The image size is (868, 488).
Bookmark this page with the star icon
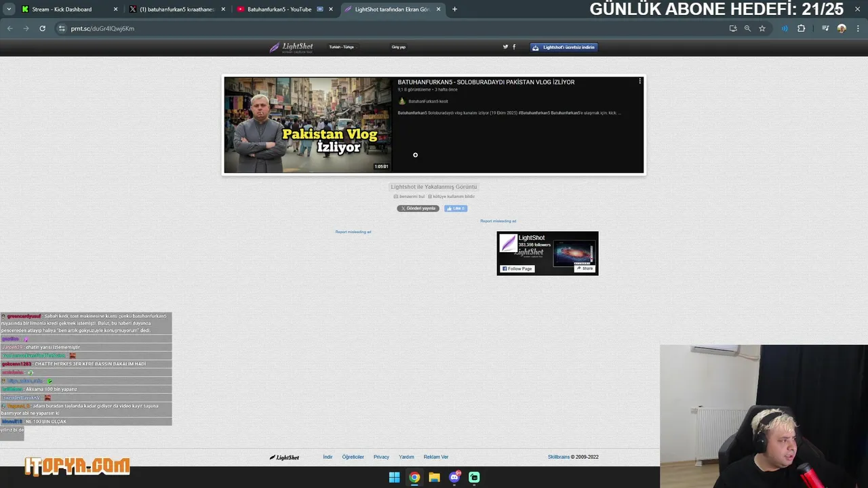coord(762,28)
